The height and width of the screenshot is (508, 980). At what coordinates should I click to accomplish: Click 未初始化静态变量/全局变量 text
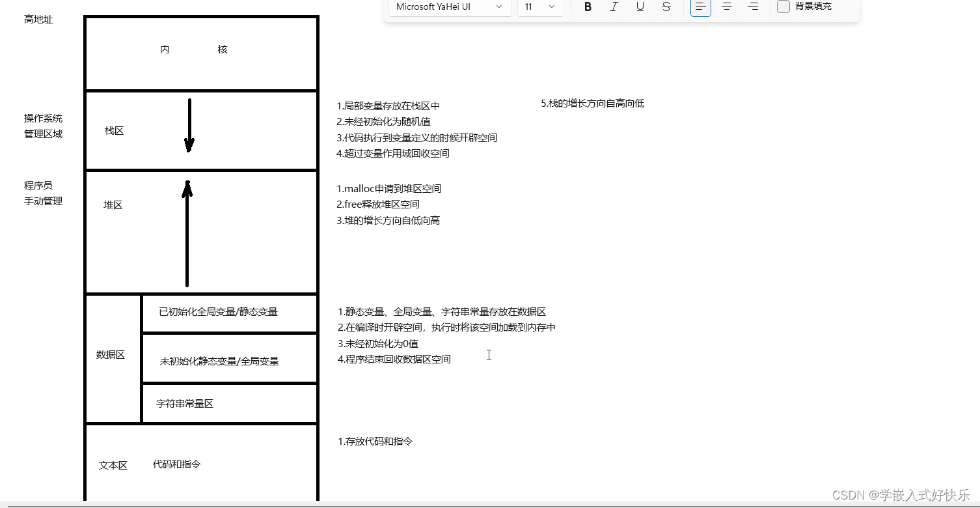(219, 361)
